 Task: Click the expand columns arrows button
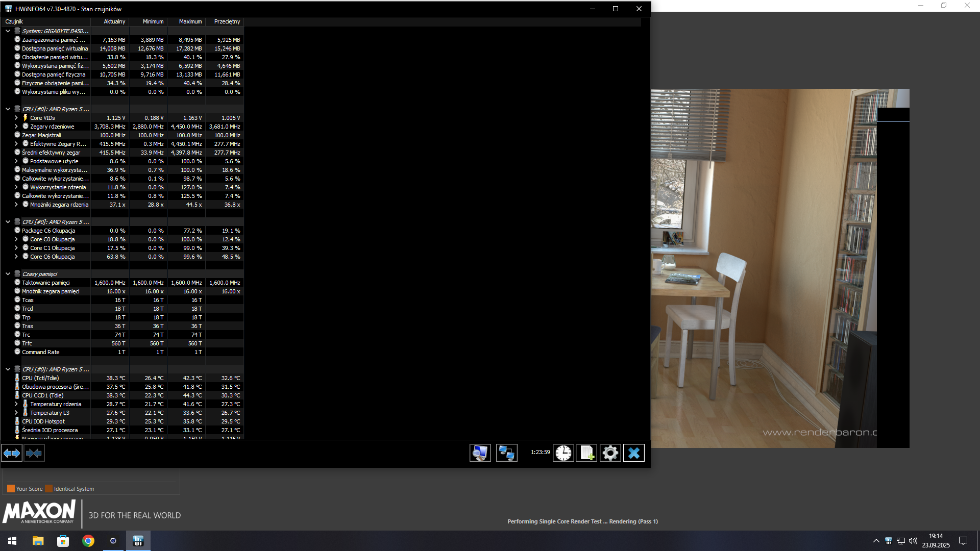tap(12, 453)
